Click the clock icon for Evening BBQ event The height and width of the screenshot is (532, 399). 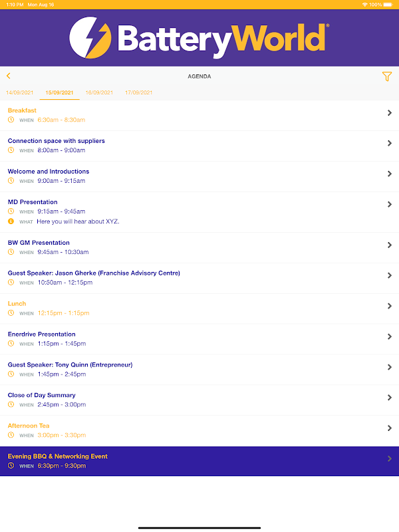pos(11,465)
